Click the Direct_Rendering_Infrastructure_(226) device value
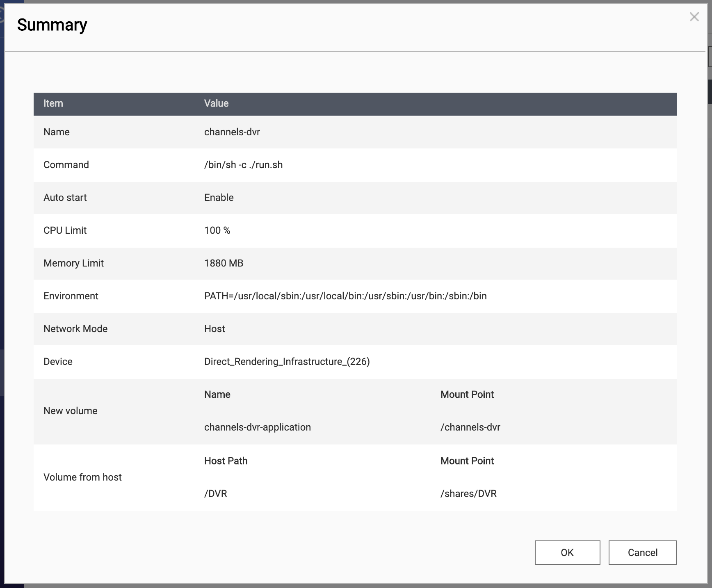Viewport: 712px width, 588px height. (x=287, y=362)
